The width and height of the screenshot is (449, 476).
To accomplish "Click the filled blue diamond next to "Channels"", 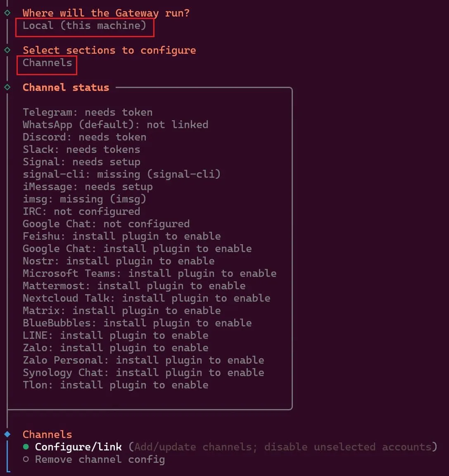I will click(x=7, y=434).
